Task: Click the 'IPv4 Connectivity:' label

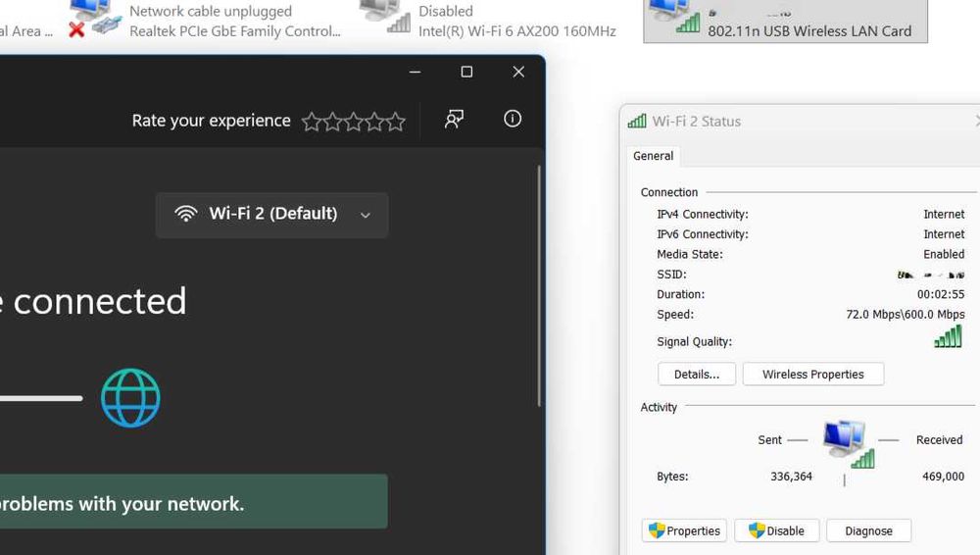Action: coord(703,214)
